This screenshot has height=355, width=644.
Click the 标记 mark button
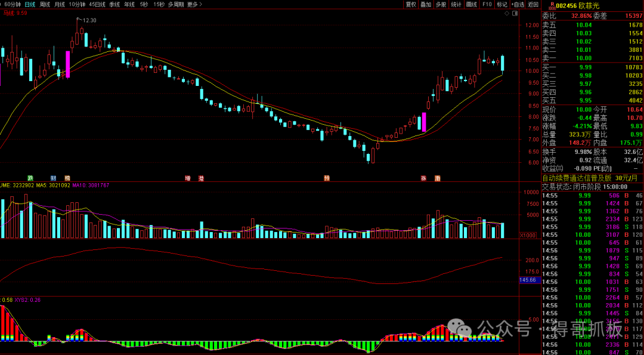pos(502,5)
